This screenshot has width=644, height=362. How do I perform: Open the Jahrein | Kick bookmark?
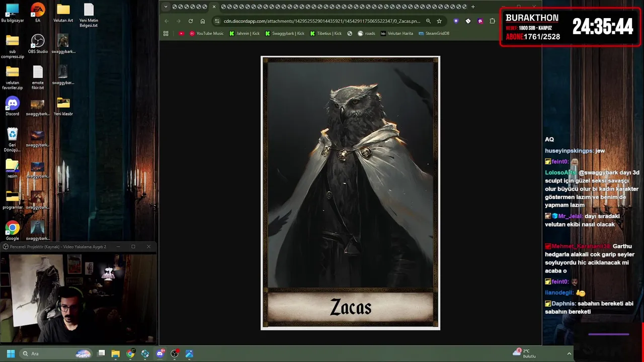point(245,33)
